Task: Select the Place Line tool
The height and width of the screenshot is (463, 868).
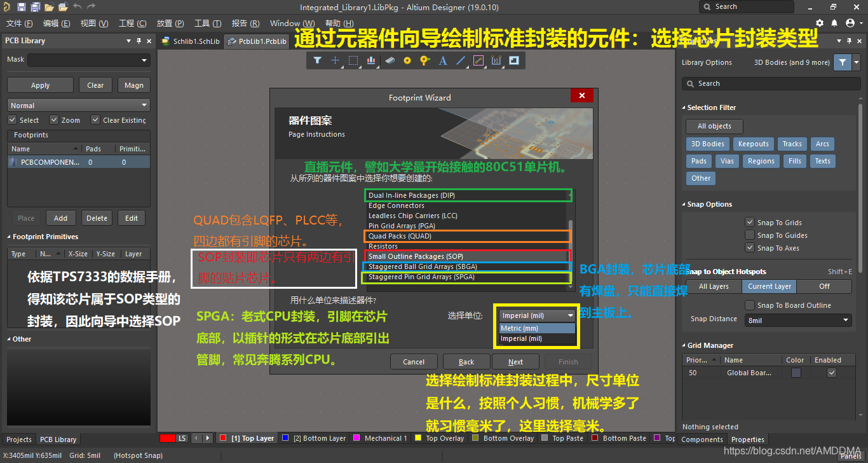Action: (x=461, y=61)
